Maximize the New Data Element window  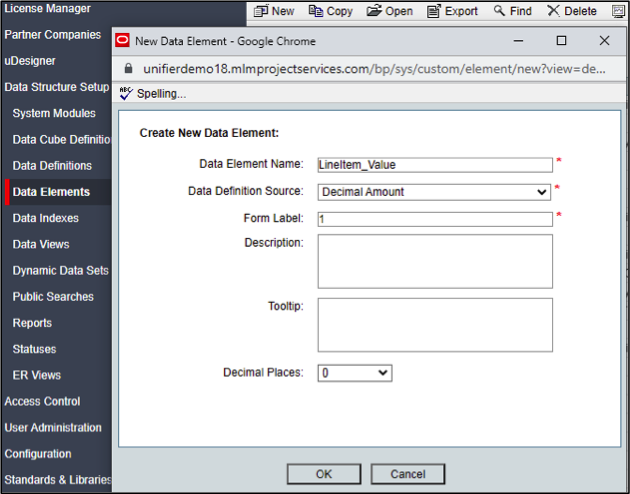(561, 41)
